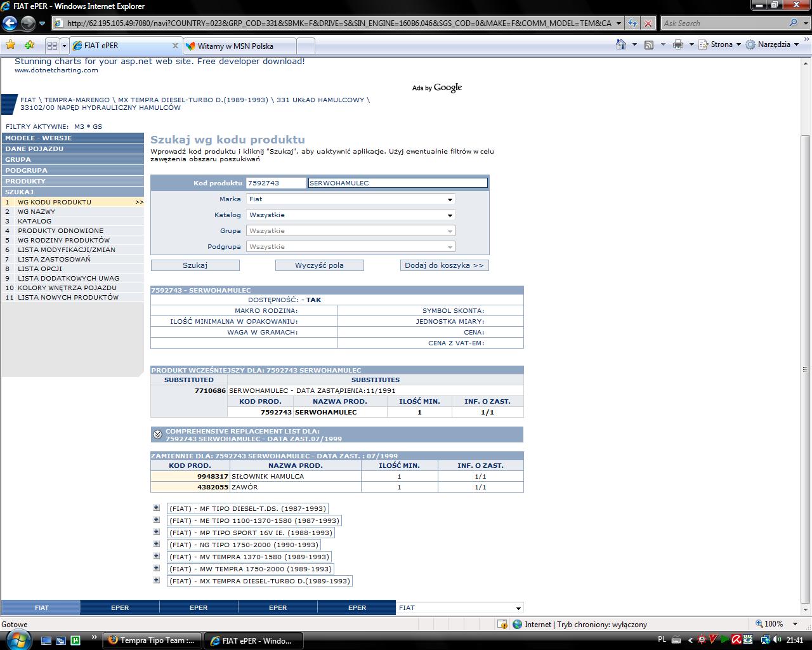This screenshot has width=812, height=650.
Task: Click the search magnifier icon
Action: point(794,23)
